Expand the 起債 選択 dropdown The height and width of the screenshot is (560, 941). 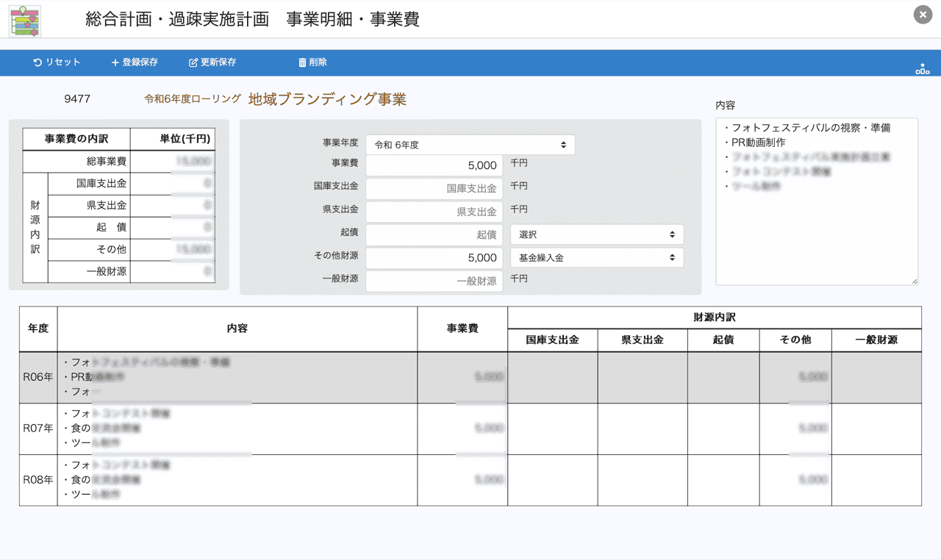coord(596,234)
